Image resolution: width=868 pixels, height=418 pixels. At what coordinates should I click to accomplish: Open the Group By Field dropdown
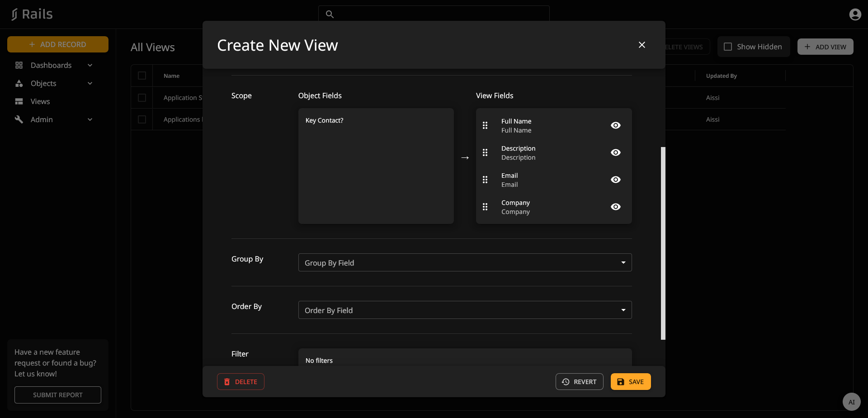click(x=465, y=262)
